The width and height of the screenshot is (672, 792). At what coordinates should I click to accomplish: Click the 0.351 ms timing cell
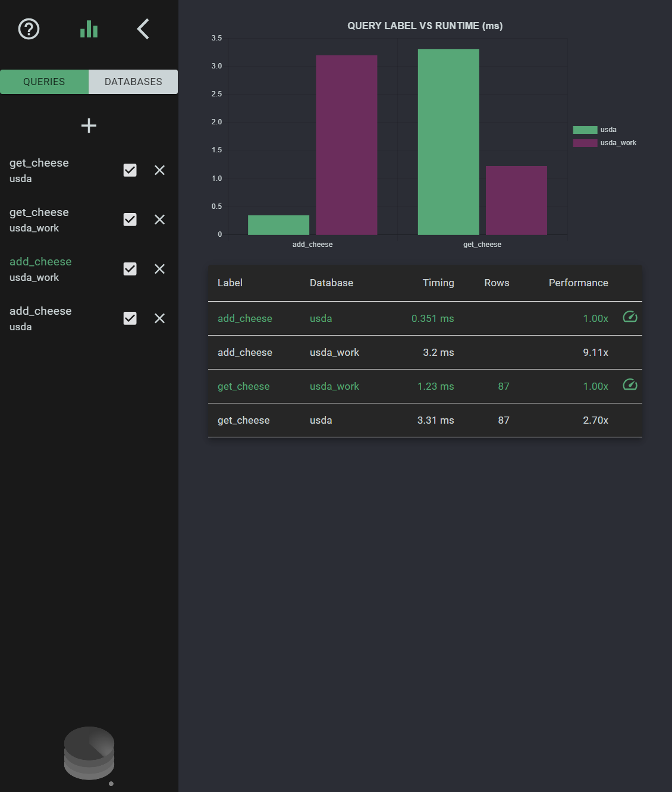point(433,318)
